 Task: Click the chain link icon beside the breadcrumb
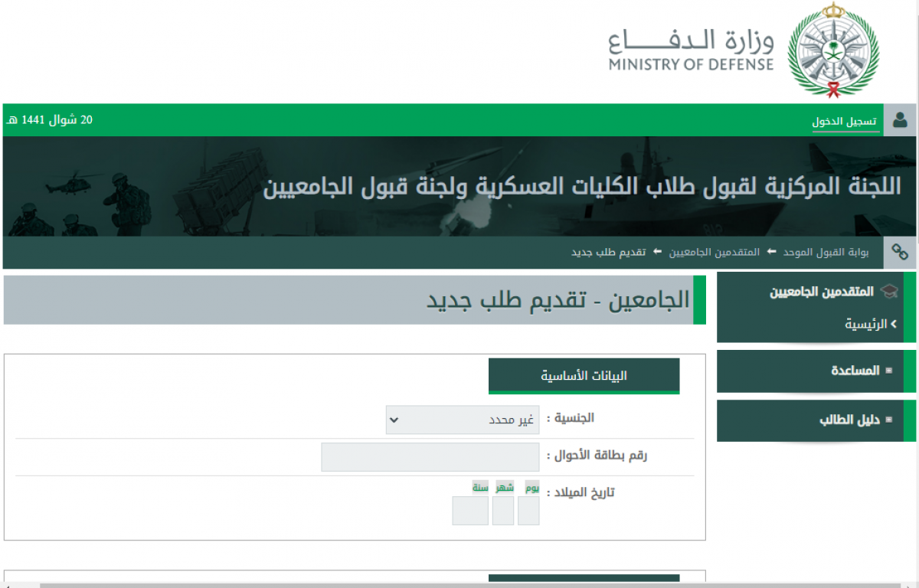pos(900,252)
